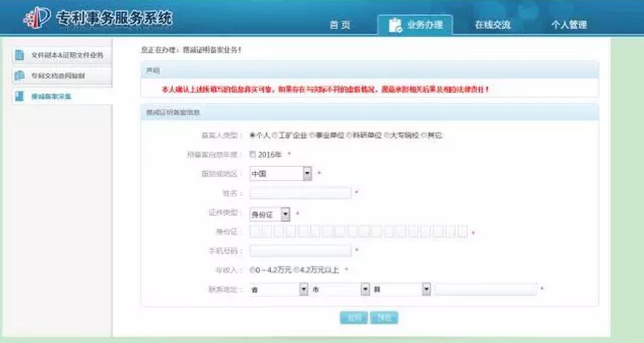Select annual income 0~4.2万元
This screenshot has width=644, height=343.
point(253,270)
